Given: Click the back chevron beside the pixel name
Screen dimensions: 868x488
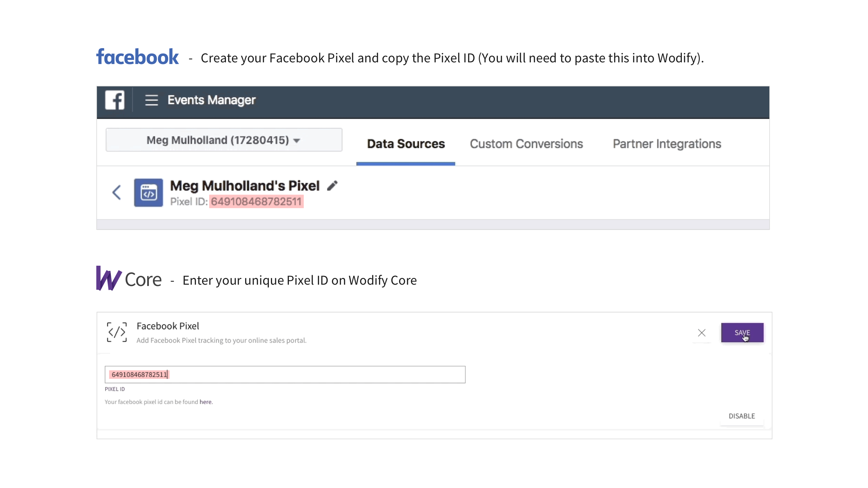Looking at the screenshot, I should click(117, 192).
